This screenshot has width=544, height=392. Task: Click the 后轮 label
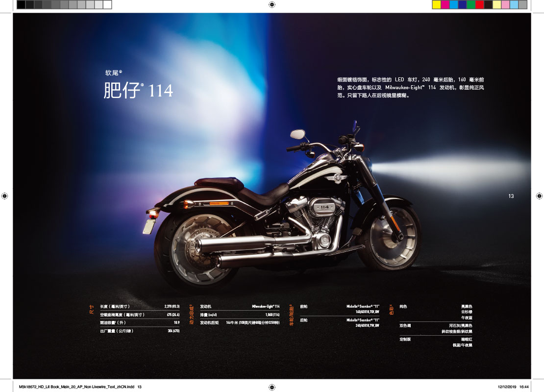pos(303,320)
